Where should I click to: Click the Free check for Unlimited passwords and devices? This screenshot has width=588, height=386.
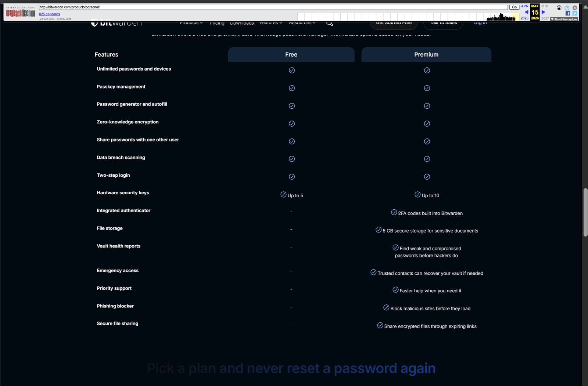292,71
